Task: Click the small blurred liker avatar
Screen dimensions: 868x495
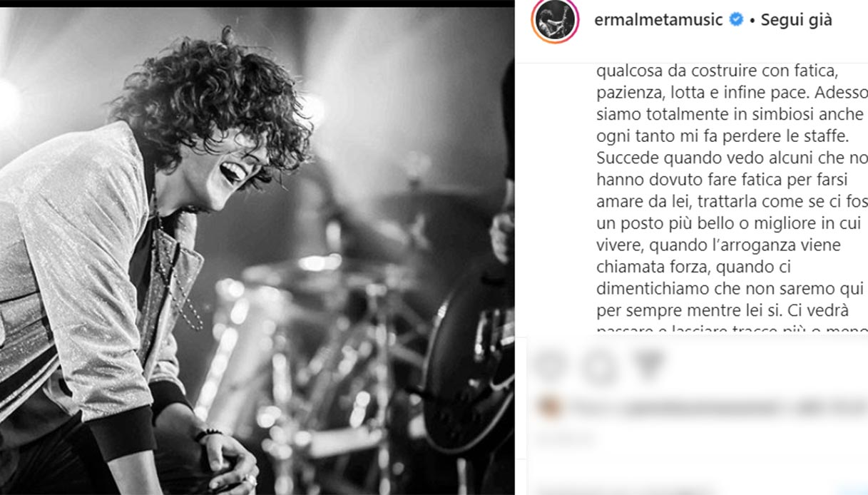Action: 550,407
